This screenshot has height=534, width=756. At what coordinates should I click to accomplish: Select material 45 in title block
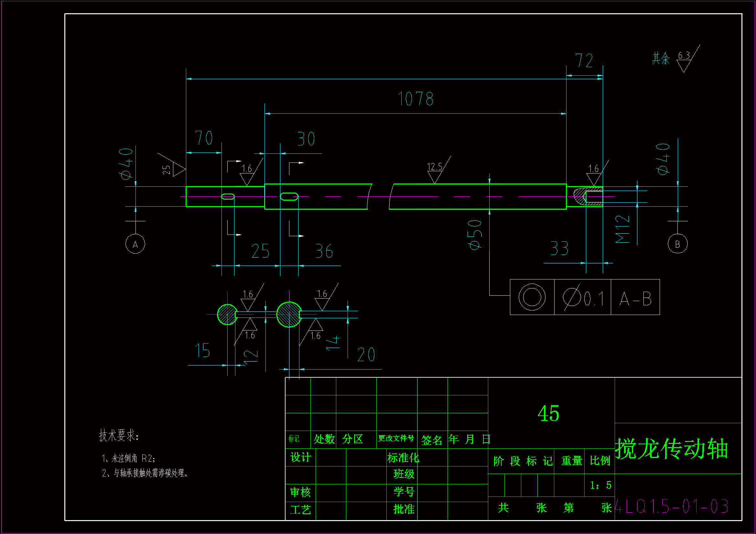pyautogui.click(x=548, y=413)
